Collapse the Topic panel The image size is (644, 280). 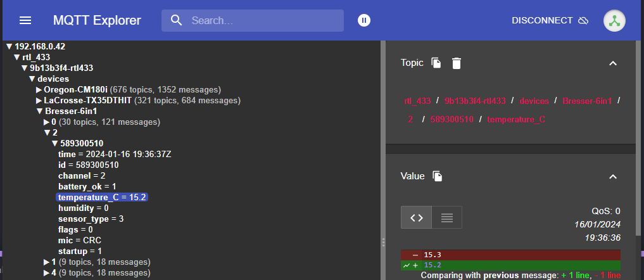(x=612, y=63)
